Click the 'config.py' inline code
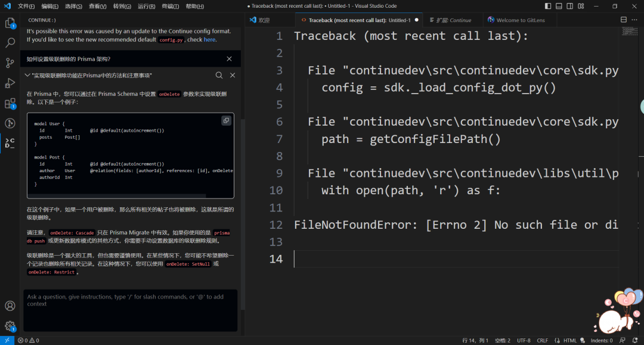The width and height of the screenshot is (644, 345). pyautogui.click(x=171, y=40)
